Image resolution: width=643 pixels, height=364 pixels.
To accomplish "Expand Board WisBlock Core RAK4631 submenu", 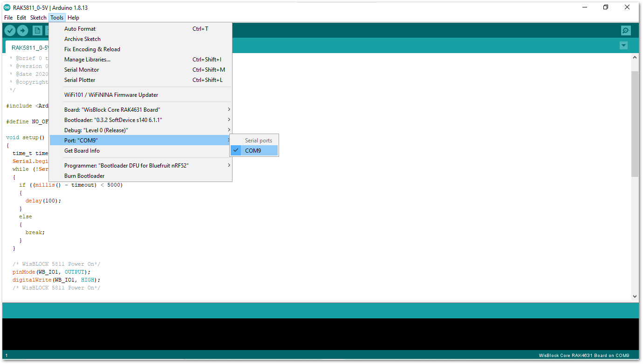I will (140, 110).
